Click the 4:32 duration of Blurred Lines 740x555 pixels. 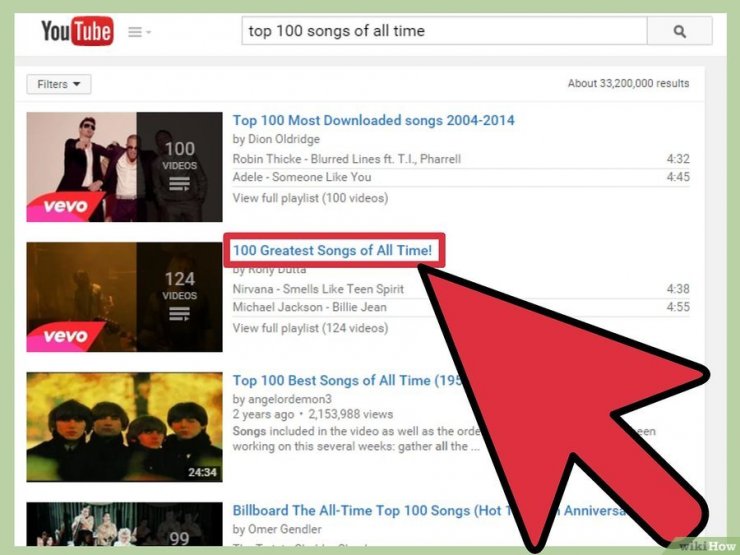[x=678, y=159]
